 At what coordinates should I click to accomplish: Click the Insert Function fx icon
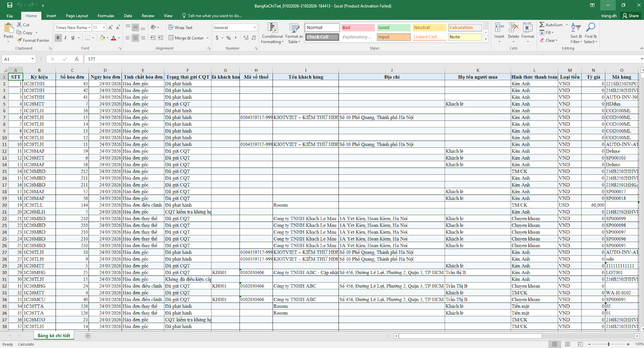pyautogui.click(x=76, y=59)
